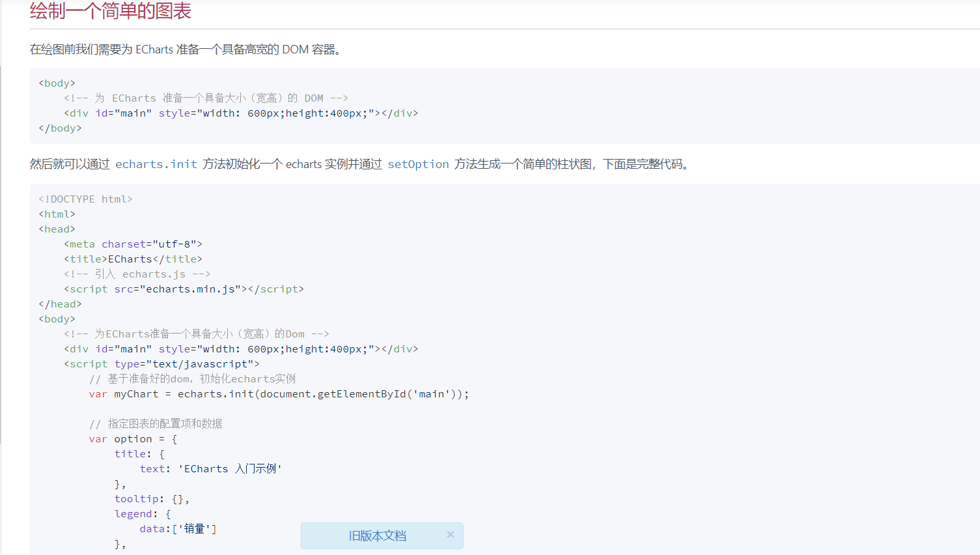Click the script src="echarts.min.js" line

click(184, 289)
